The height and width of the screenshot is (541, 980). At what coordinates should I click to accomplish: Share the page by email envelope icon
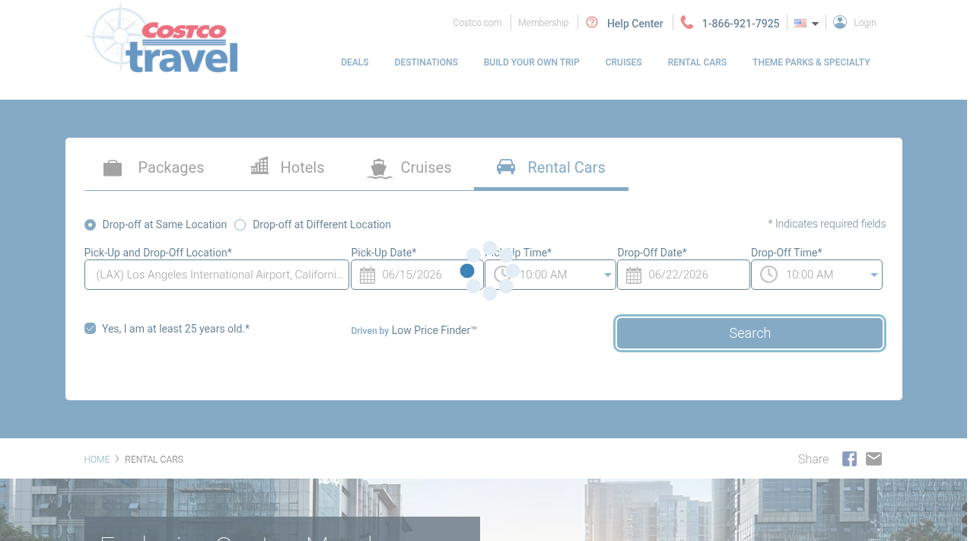(873, 459)
